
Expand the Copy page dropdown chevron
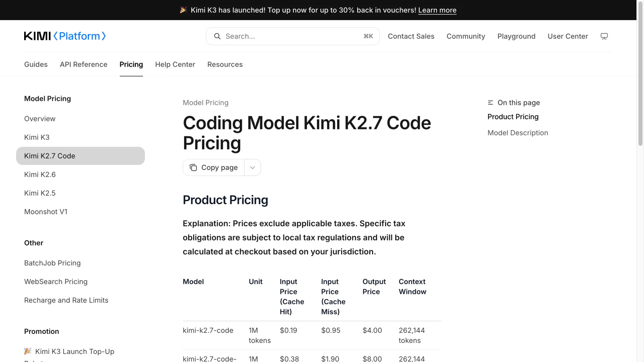tap(253, 167)
